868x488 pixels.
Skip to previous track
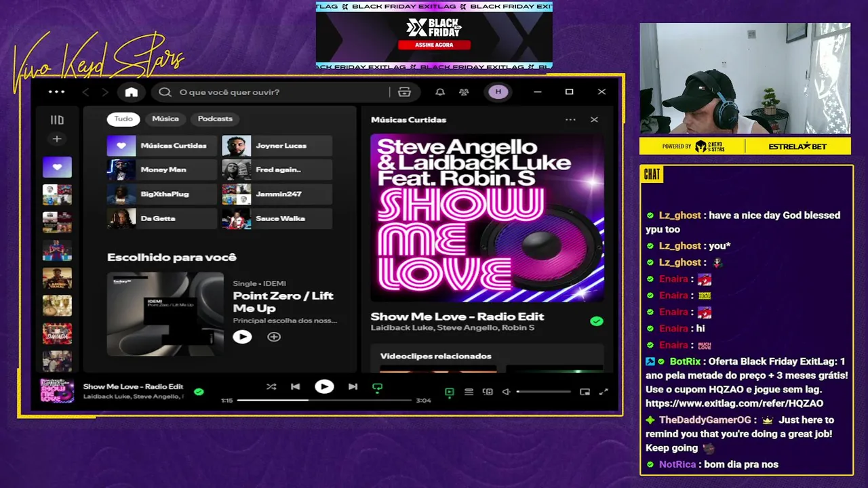point(295,387)
